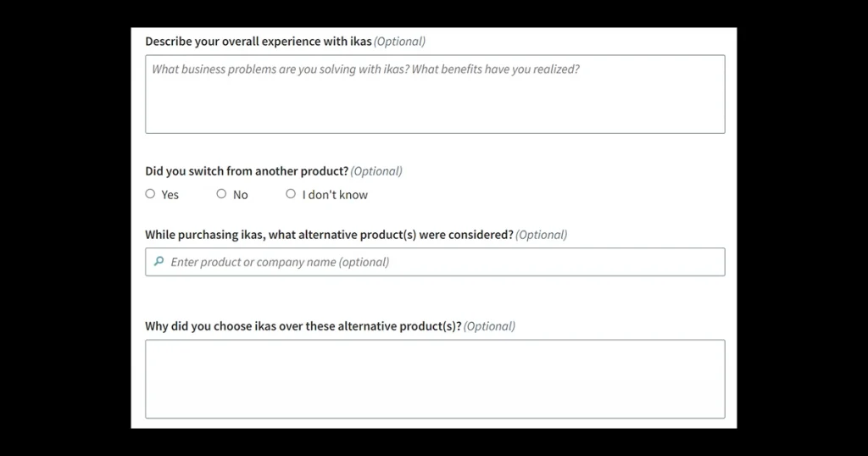Click the 'Did you switch from another product?' label
868x456 pixels.
tap(247, 171)
